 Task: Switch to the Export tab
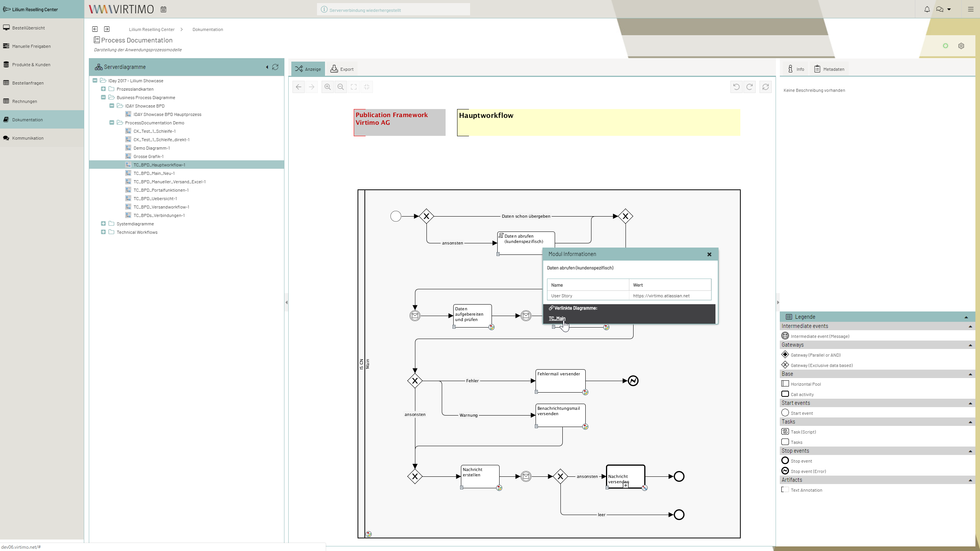pos(342,69)
